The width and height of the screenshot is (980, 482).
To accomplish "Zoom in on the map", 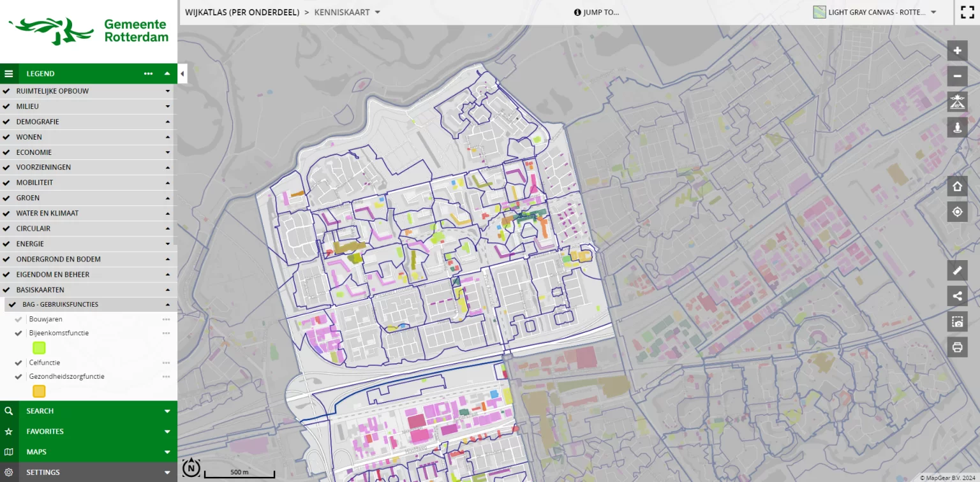I will click(x=957, y=50).
